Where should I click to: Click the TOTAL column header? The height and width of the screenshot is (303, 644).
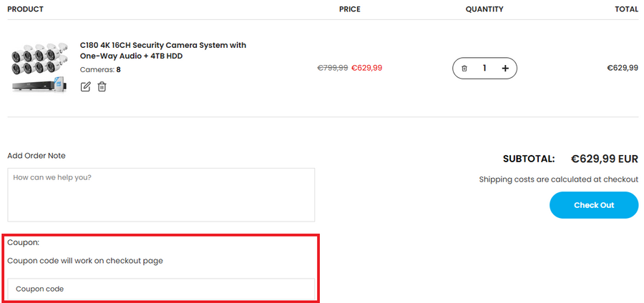pyautogui.click(x=626, y=9)
